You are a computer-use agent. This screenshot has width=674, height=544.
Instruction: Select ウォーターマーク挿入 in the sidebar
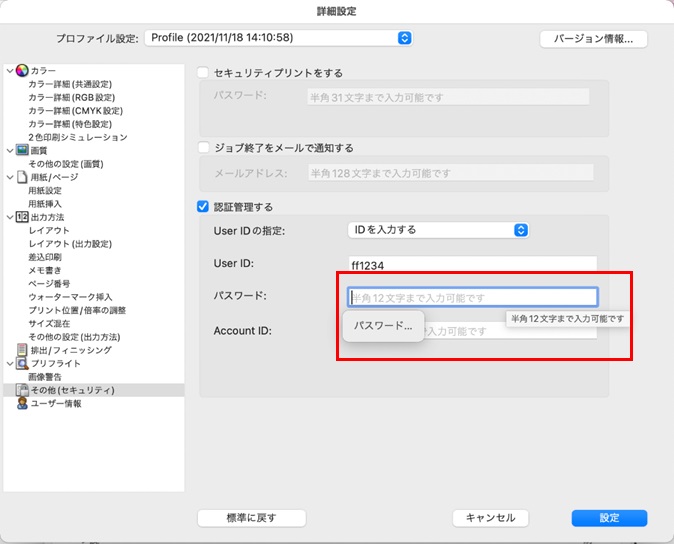[x=70, y=297]
